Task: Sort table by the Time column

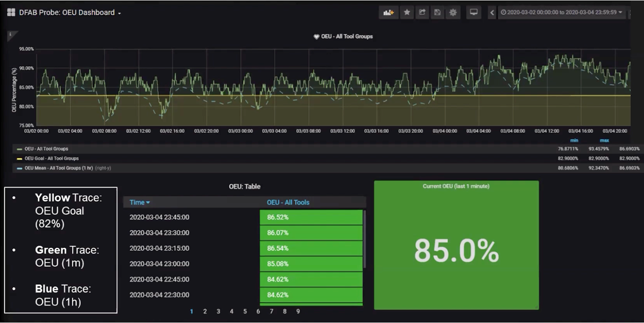Action: click(x=140, y=202)
